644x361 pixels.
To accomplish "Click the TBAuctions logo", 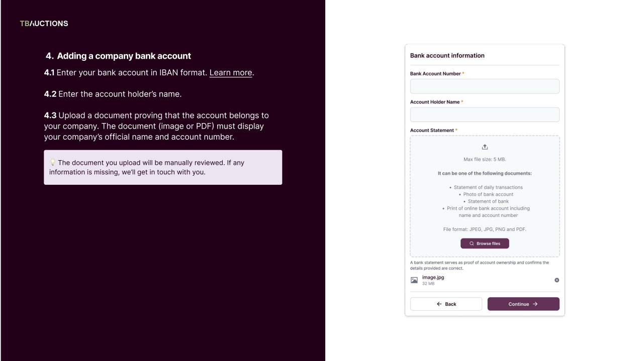I will 44,24.
